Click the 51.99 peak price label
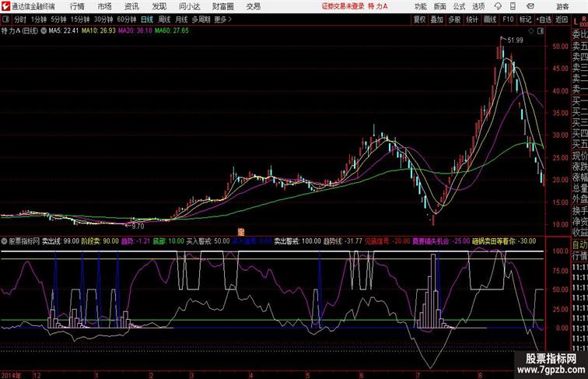Viewport: 588px width, 379px height. 515,40
